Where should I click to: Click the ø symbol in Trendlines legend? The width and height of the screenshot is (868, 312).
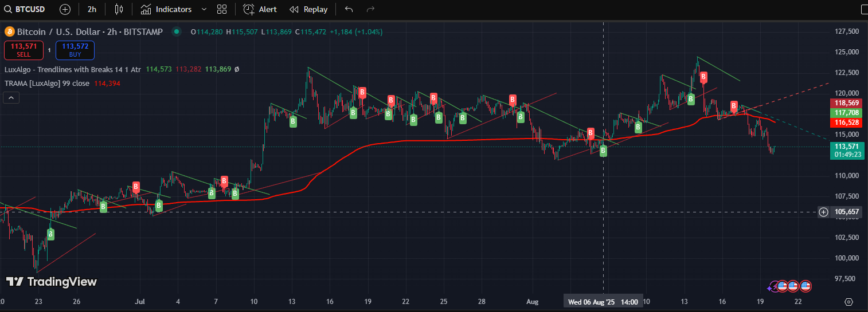237,69
